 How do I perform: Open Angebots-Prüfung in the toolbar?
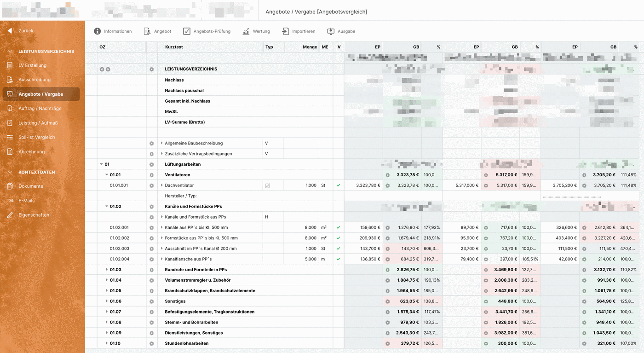[207, 31]
